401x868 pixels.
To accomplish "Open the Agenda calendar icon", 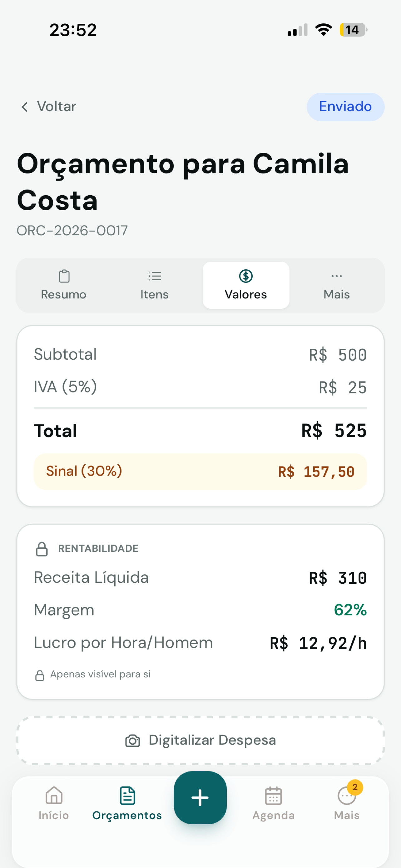I will [273, 796].
